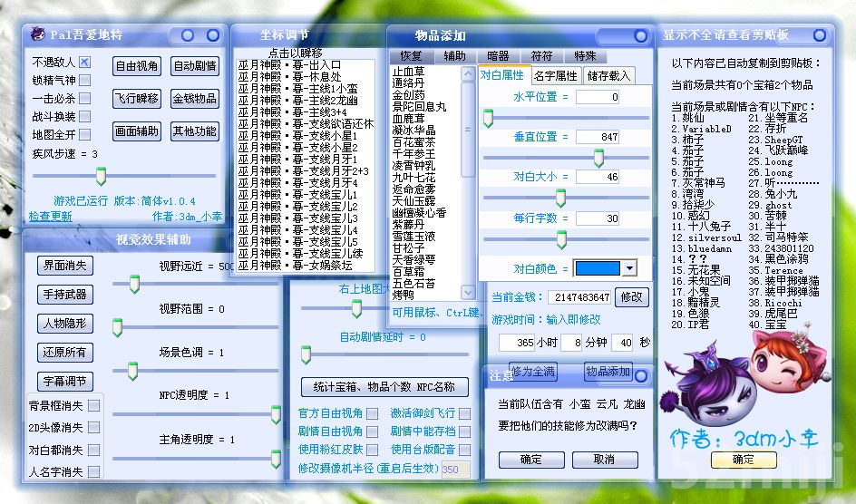The width and height of the screenshot is (856, 504).
Task: Click the left round button on Pal吾爱地特 title bar
Action: click(187, 35)
